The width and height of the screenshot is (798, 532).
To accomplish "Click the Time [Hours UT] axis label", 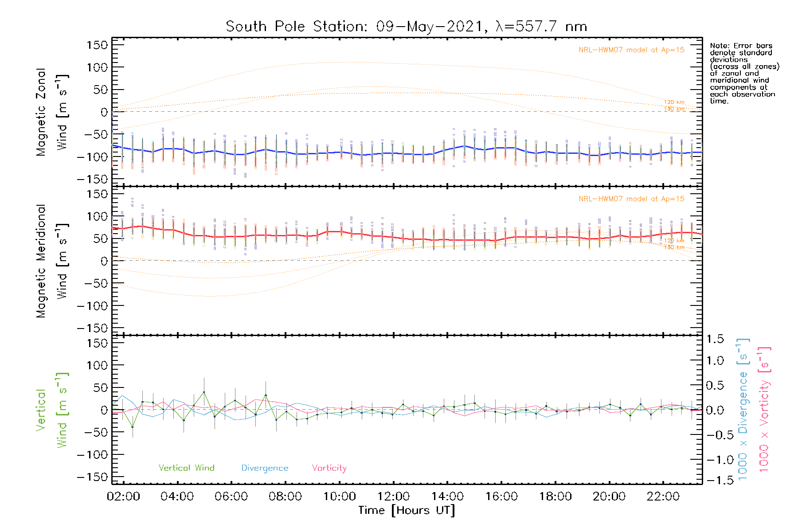I will [407, 511].
